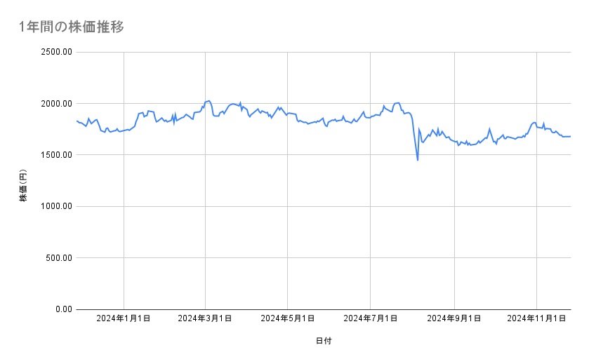Click the rightmost end of the blue line

click(570, 136)
